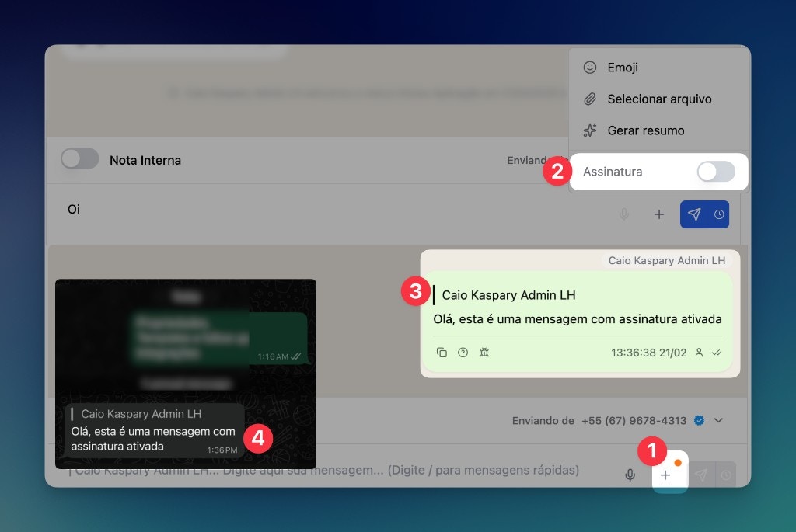
Task: Open message details via question mark icon
Action: coord(463,352)
